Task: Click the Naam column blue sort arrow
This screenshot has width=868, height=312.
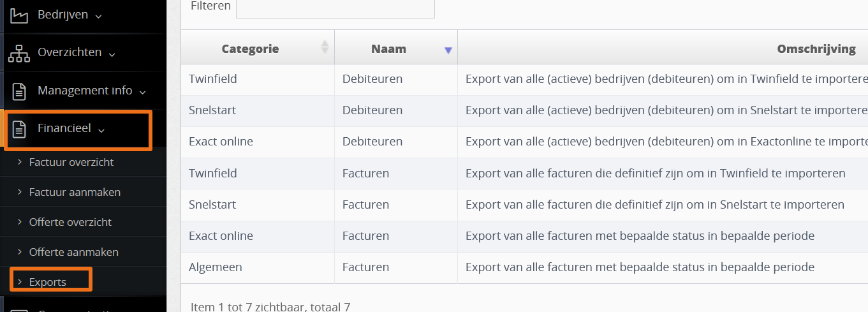Action: (448, 50)
